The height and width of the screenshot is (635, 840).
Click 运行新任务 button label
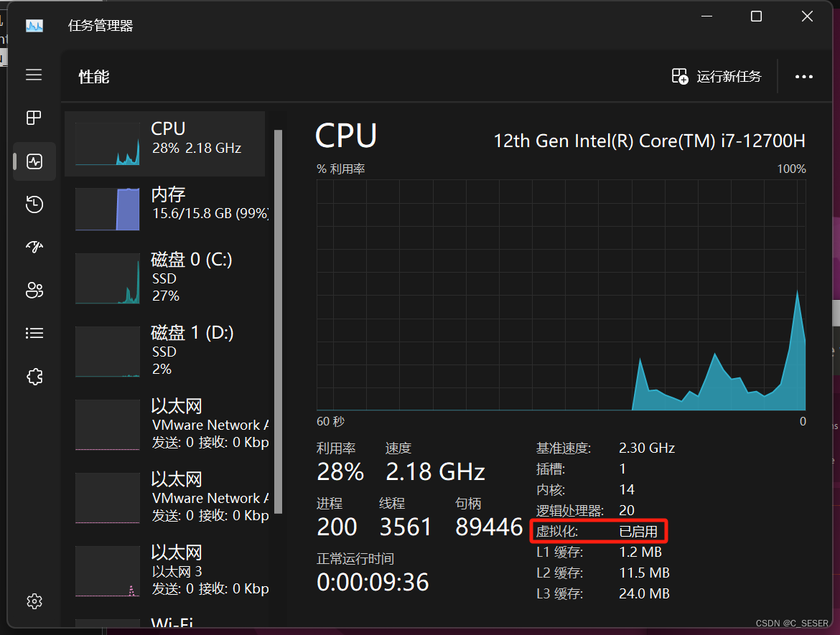pos(729,77)
